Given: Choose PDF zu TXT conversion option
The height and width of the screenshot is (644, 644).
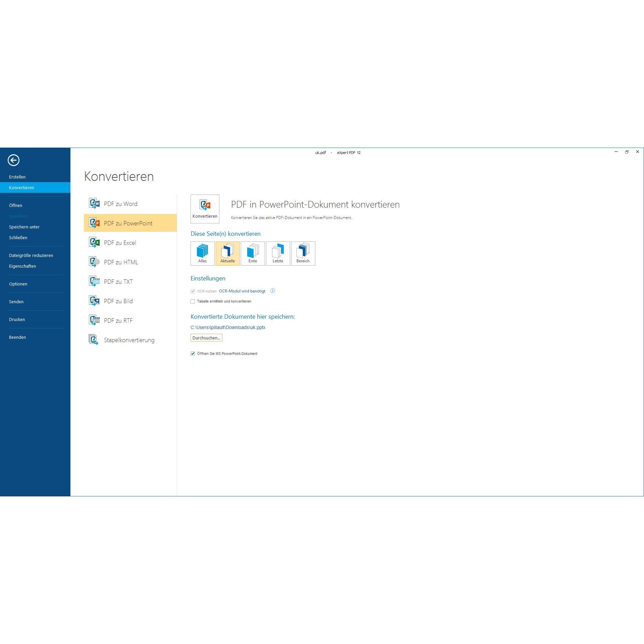Looking at the screenshot, I should pos(118,282).
